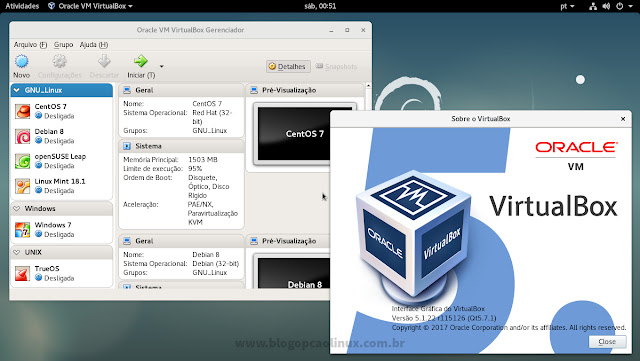The height and width of the screenshot is (361, 640).
Task: Click Desligada state icon under TrueOS
Action: pyautogui.click(x=39, y=278)
